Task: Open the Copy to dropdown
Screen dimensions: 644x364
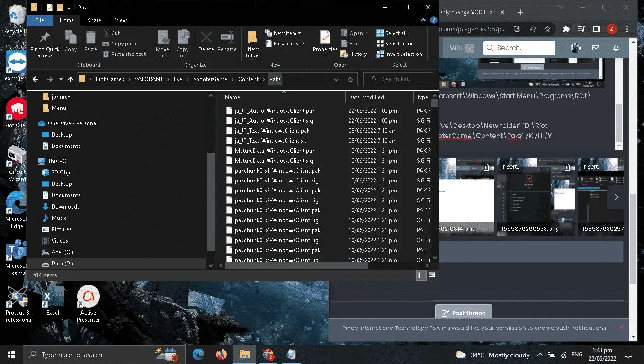Action: point(182,52)
